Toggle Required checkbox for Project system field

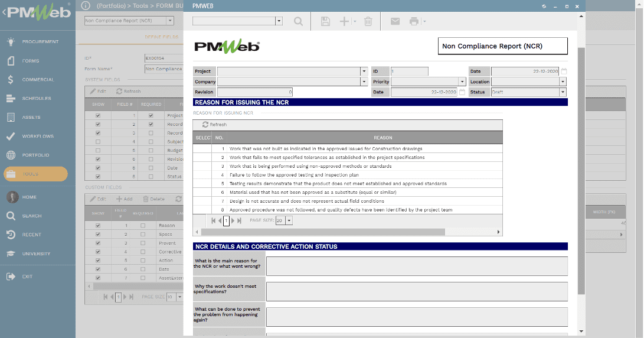[x=151, y=116]
